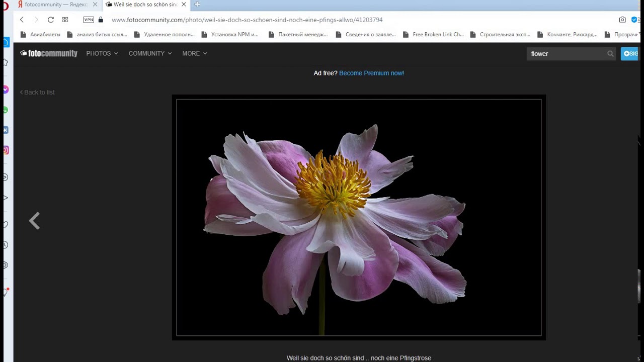The image size is (644, 362).
Task: Expand the PHOTOS dropdown menu
Action: (x=102, y=53)
